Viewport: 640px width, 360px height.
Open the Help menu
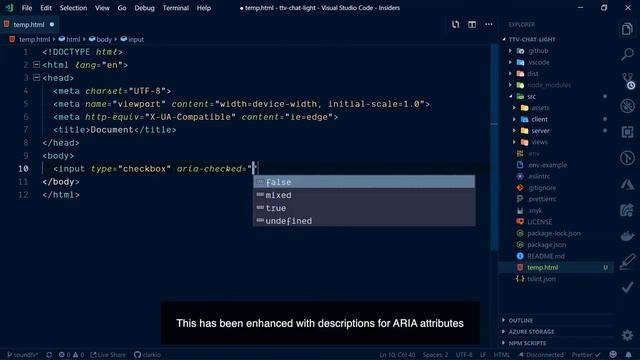pyautogui.click(x=204, y=8)
